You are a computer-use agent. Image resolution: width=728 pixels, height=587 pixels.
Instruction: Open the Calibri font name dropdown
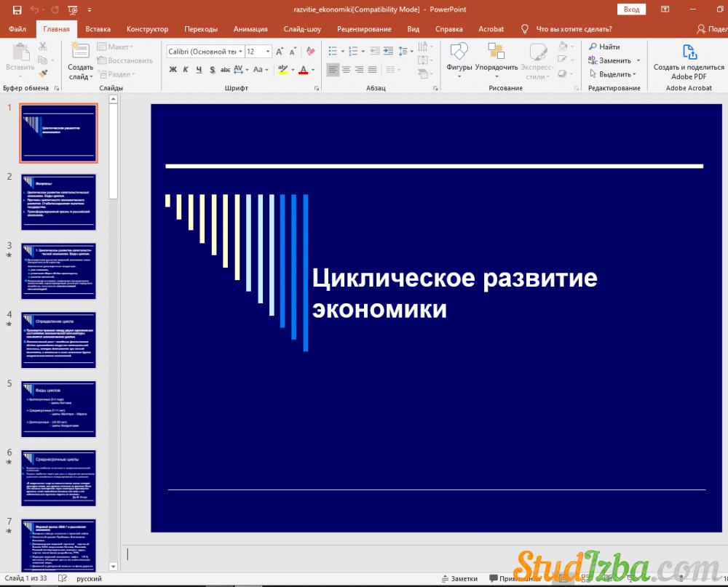[x=240, y=52]
